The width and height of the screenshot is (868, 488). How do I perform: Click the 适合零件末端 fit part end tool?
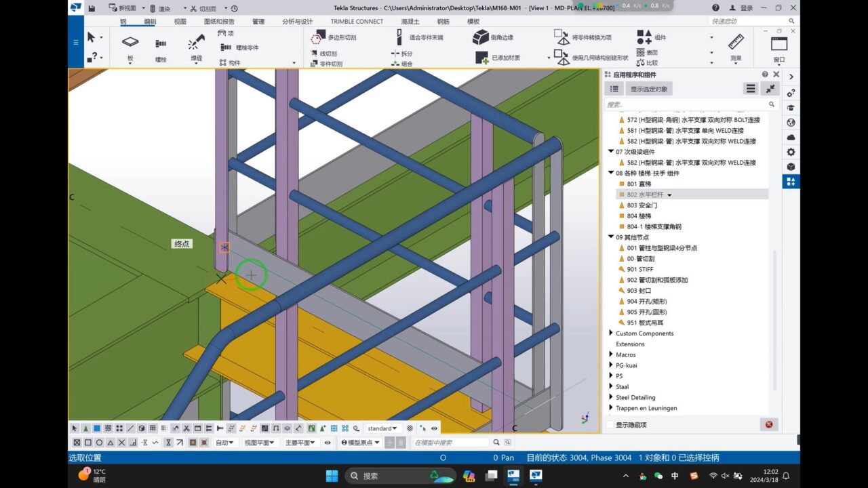click(419, 38)
